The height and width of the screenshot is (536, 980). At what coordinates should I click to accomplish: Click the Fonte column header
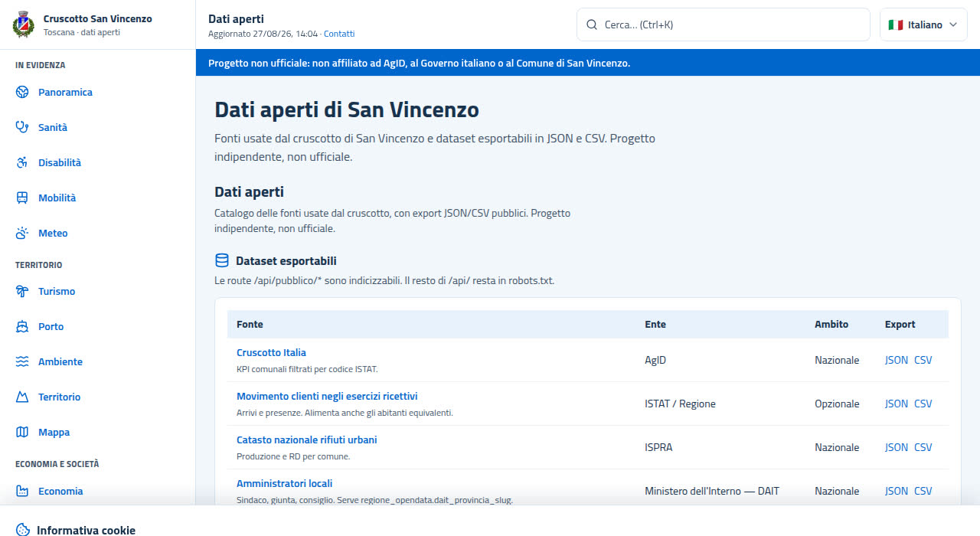click(x=250, y=325)
